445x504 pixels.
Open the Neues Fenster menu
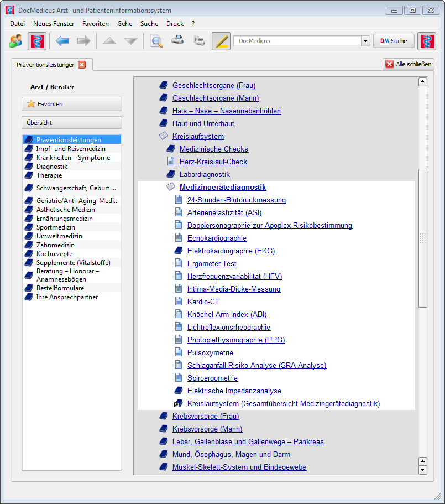coord(54,24)
